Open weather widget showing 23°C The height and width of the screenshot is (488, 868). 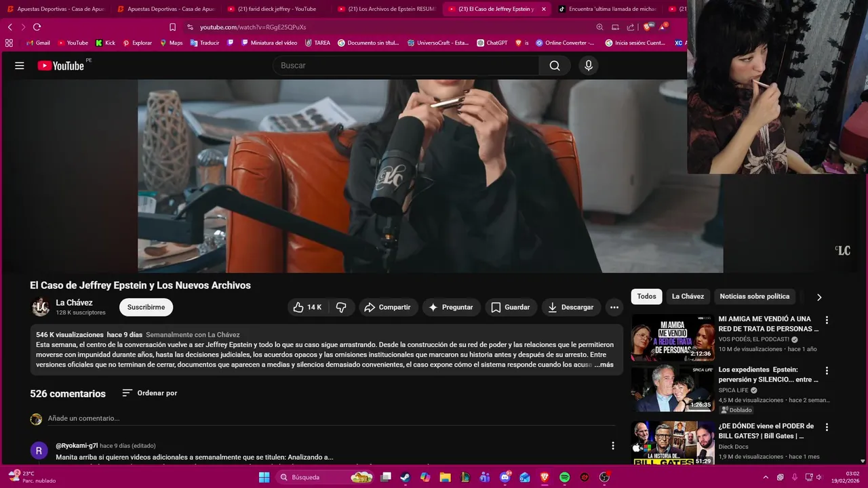pyautogui.click(x=33, y=477)
